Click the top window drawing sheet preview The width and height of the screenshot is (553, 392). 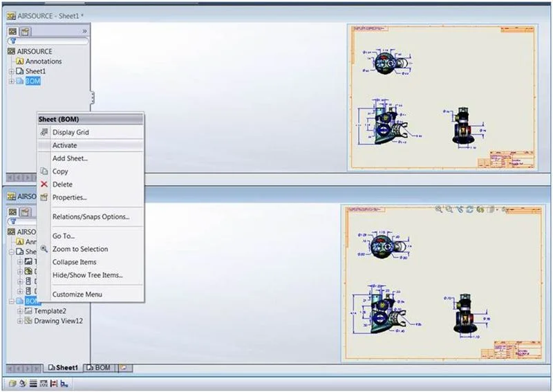pos(442,97)
